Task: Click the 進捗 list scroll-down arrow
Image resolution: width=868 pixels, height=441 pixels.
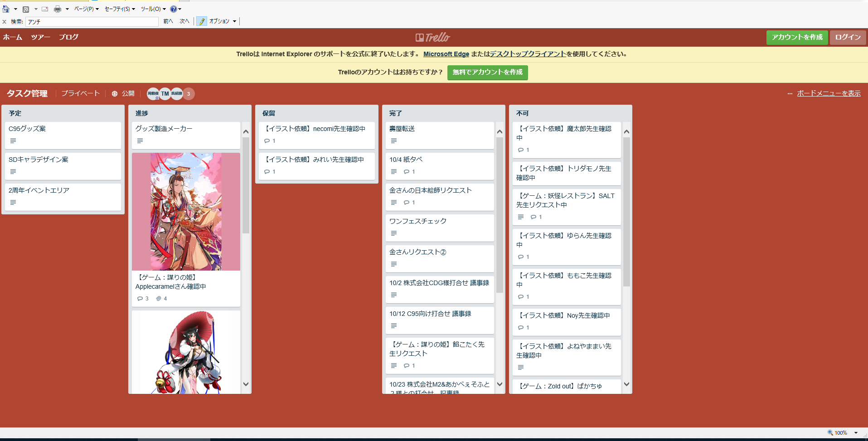Action: [246, 384]
